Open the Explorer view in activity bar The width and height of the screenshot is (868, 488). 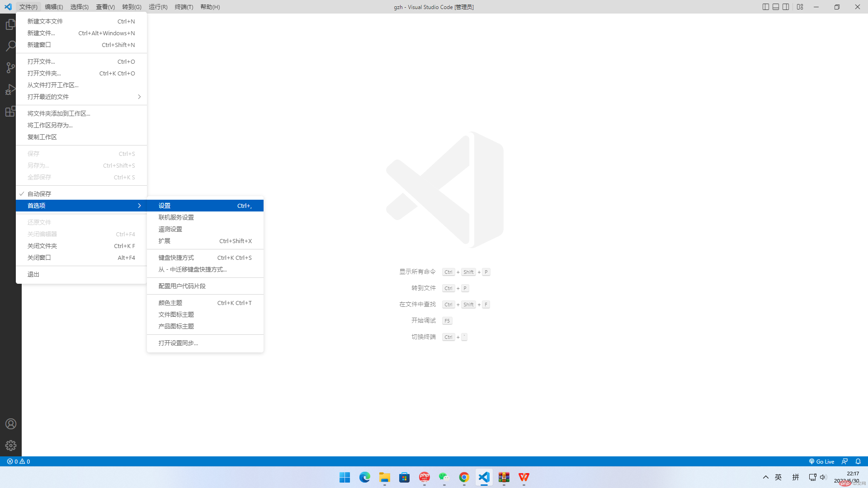[x=10, y=24]
